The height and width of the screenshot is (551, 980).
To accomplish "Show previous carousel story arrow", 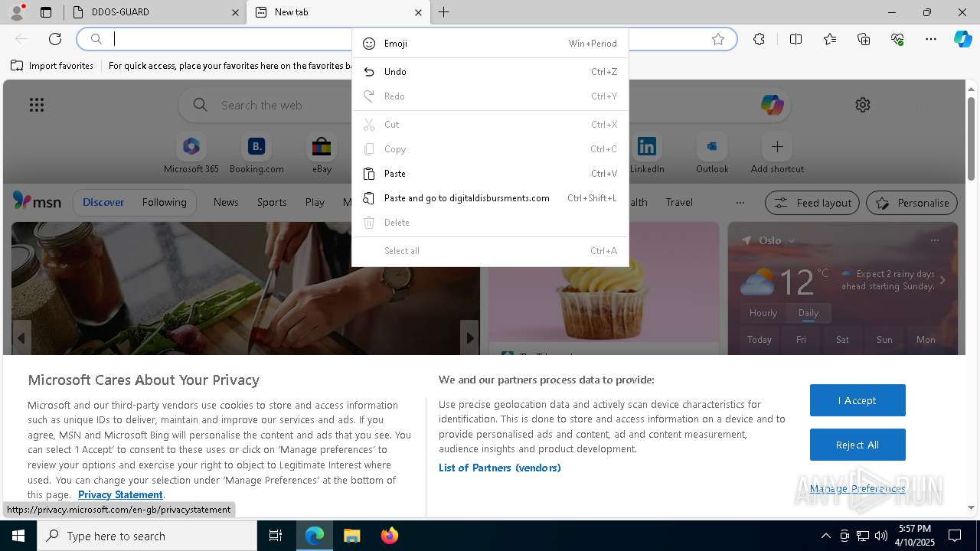I will click(x=21, y=337).
